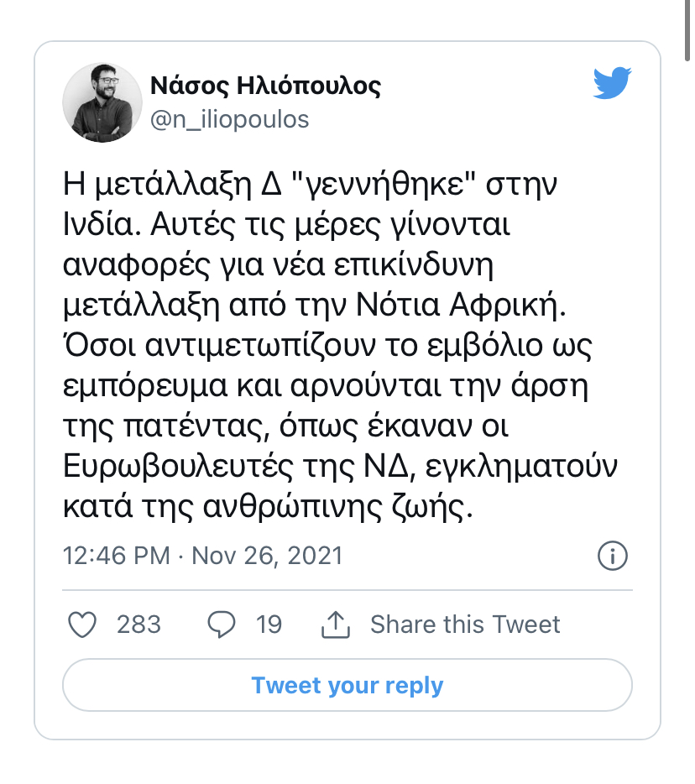Open the @n_iliopoulos handle link
Image resolution: width=695 pixels, height=784 pixels.
[229, 120]
